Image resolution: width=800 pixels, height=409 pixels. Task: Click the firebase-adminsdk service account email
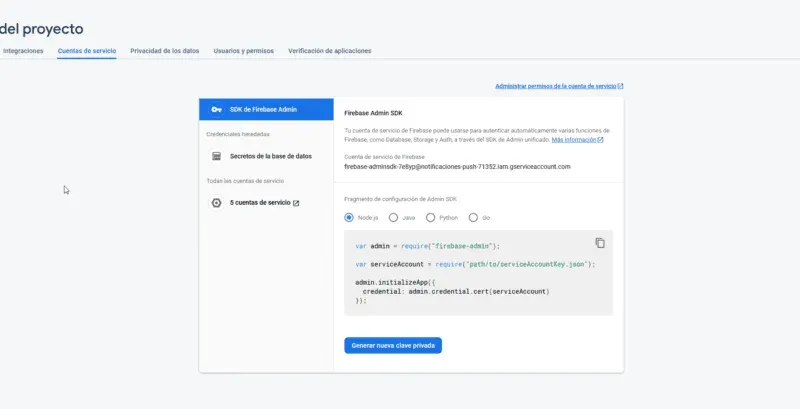coord(457,167)
